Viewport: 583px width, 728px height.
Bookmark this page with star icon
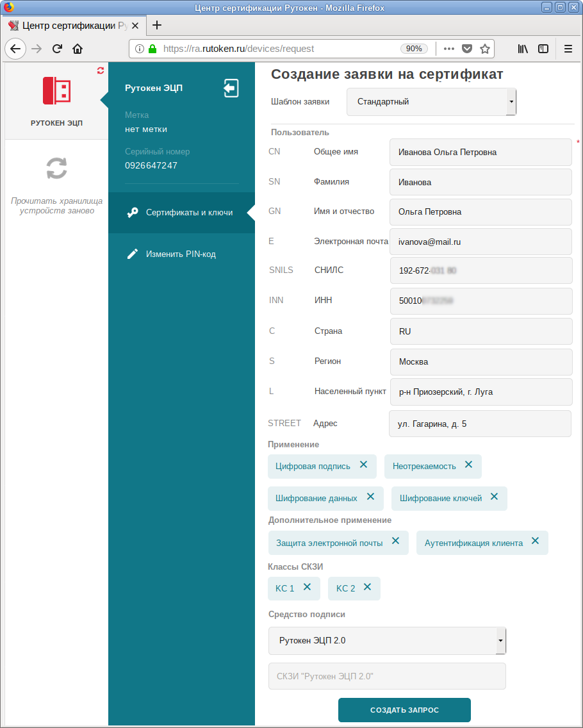(485, 49)
